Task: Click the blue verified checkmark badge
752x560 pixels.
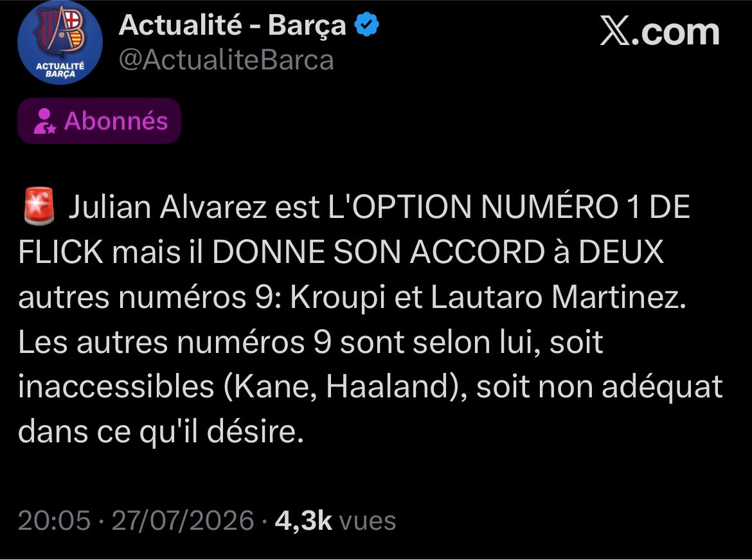Action: click(x=366, y=25)
